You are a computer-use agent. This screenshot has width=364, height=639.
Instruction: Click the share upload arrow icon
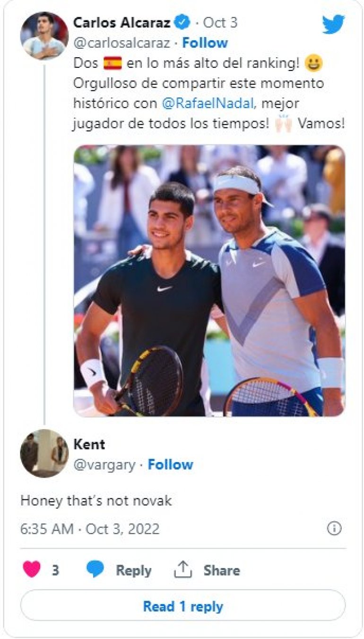tap(182, 570)
